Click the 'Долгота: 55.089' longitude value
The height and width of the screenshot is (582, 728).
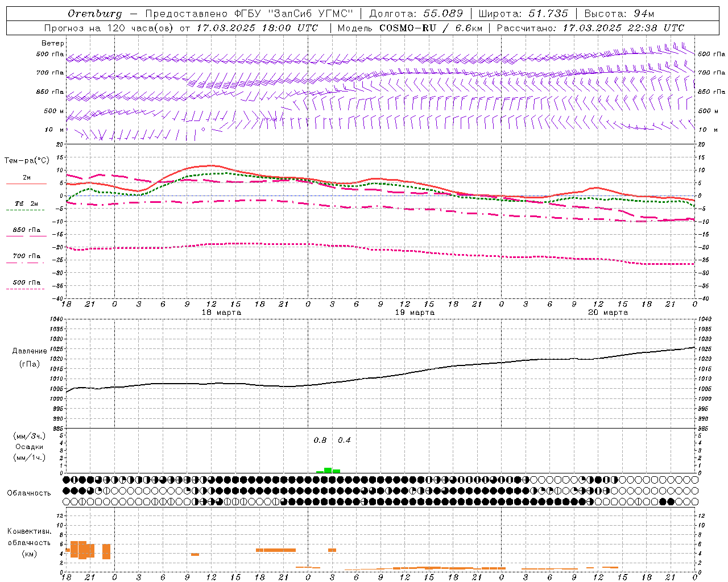click(x=416, y=14)
